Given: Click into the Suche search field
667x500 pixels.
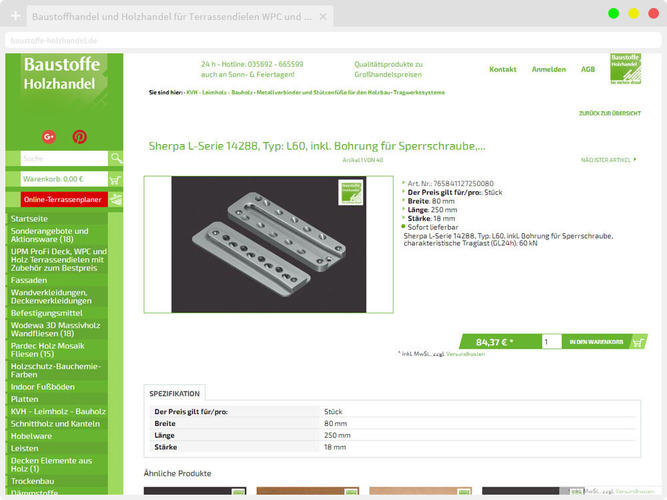Looking at the screenshot, I should tap(64, 158).
